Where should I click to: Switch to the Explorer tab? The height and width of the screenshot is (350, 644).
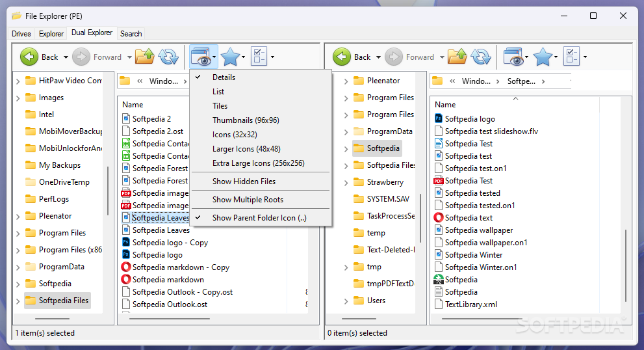click(51, 34)
